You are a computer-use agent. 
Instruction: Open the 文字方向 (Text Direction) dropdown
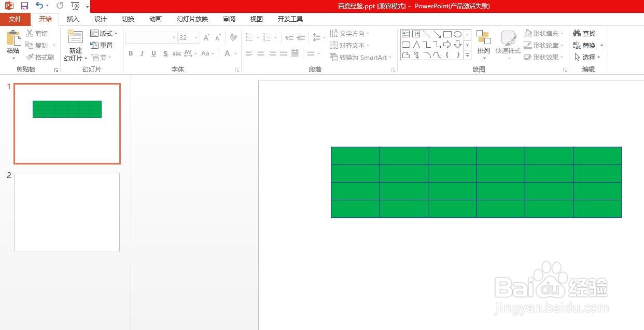pyautogui.click(x=350, y=33)
